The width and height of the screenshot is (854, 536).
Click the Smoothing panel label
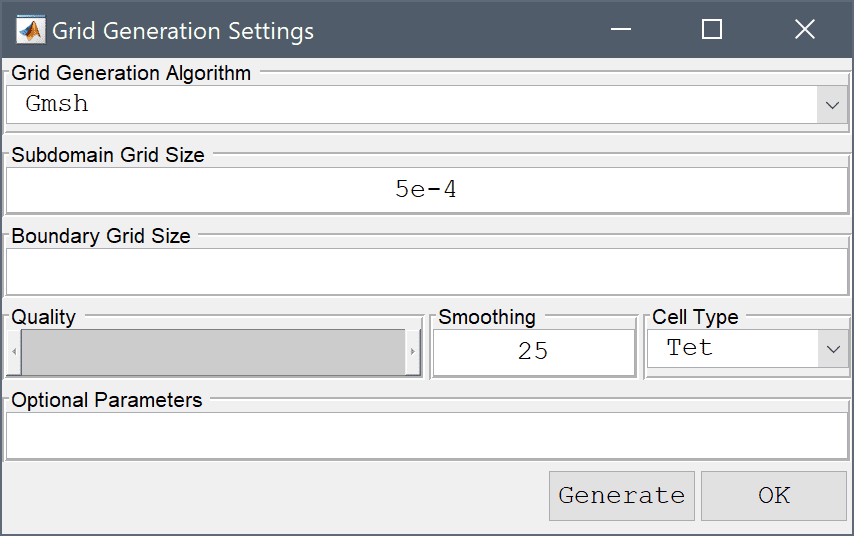[487, 317]
